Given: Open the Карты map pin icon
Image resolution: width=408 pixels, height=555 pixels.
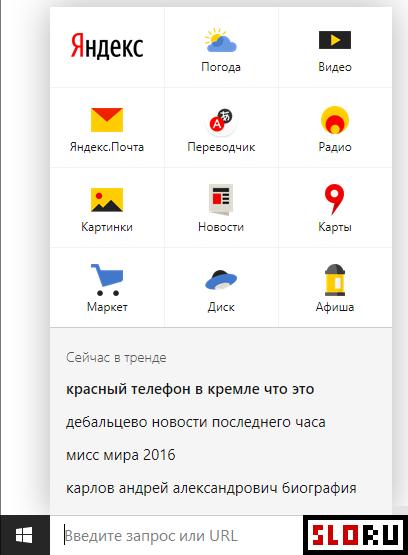Looking at the screenshot, I should coord(334,199).
